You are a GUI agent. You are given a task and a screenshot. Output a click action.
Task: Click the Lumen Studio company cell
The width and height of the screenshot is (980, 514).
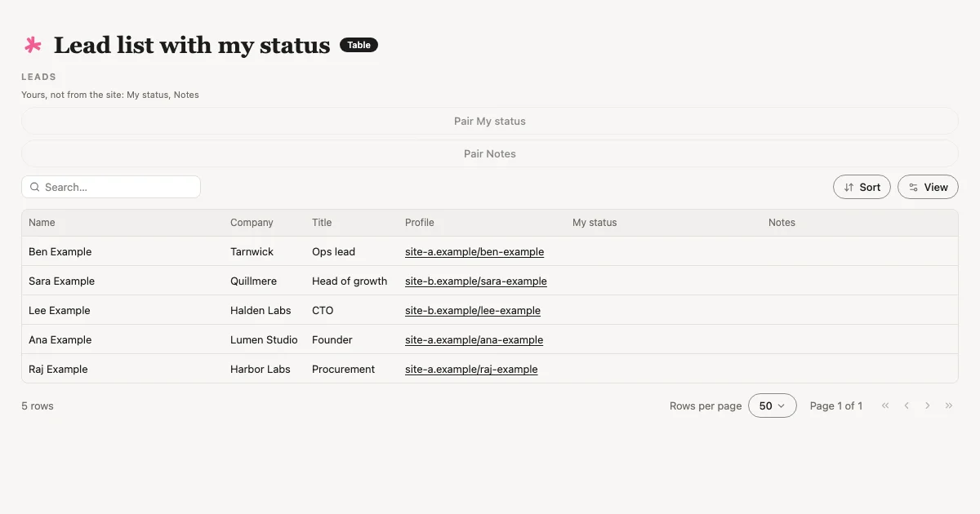264,339
